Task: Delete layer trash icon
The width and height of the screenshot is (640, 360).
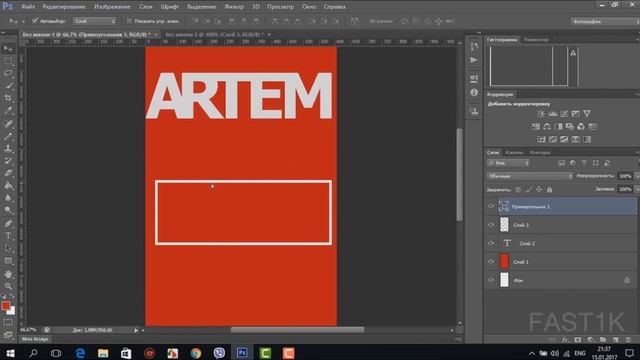Action: 628,340
